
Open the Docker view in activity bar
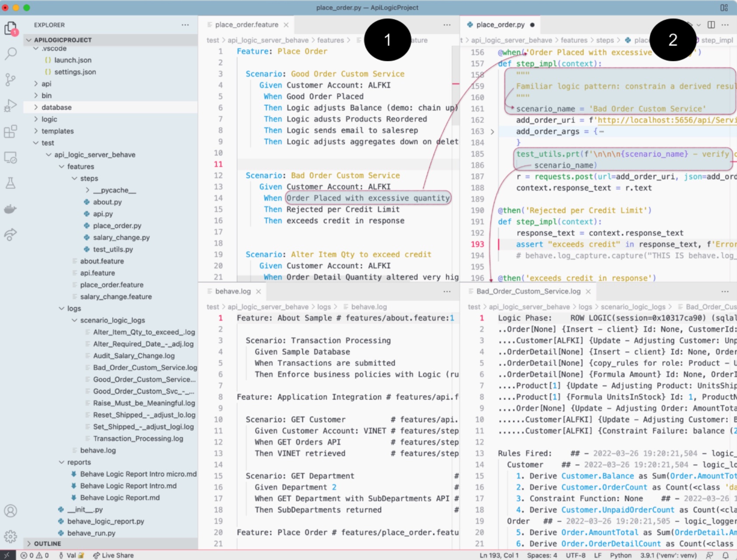(11, 209)
